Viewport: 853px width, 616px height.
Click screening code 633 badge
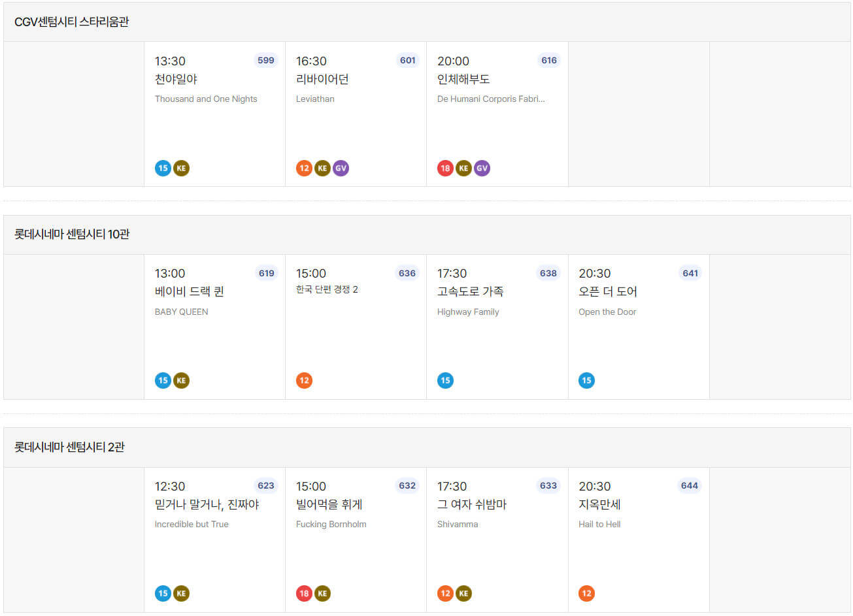[548, 485]
